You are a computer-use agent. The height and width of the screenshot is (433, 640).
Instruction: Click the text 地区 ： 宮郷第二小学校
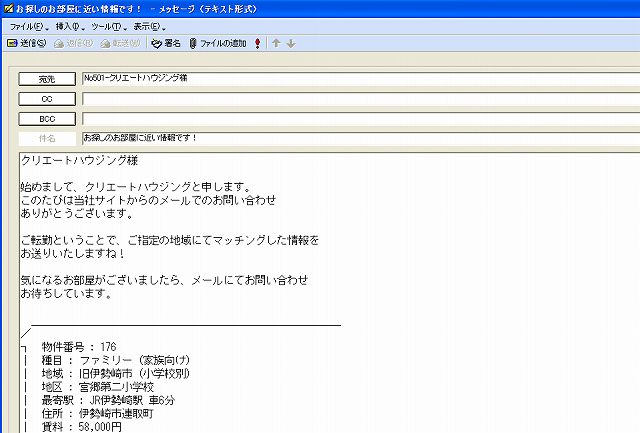point(98,387)
